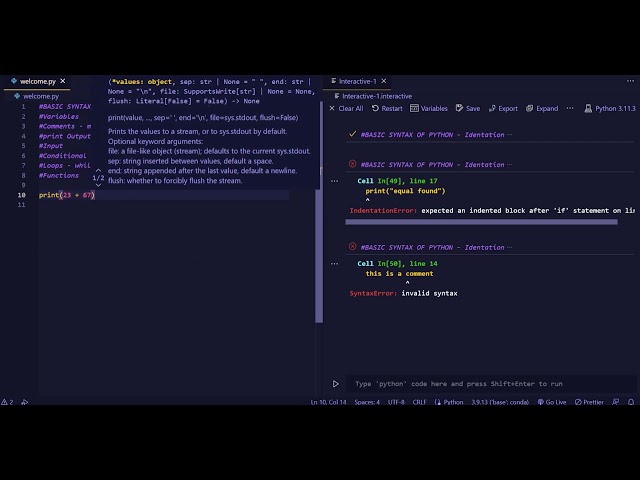
Task: Change indentation via Spaces: 4
Action: pos(367,402)
